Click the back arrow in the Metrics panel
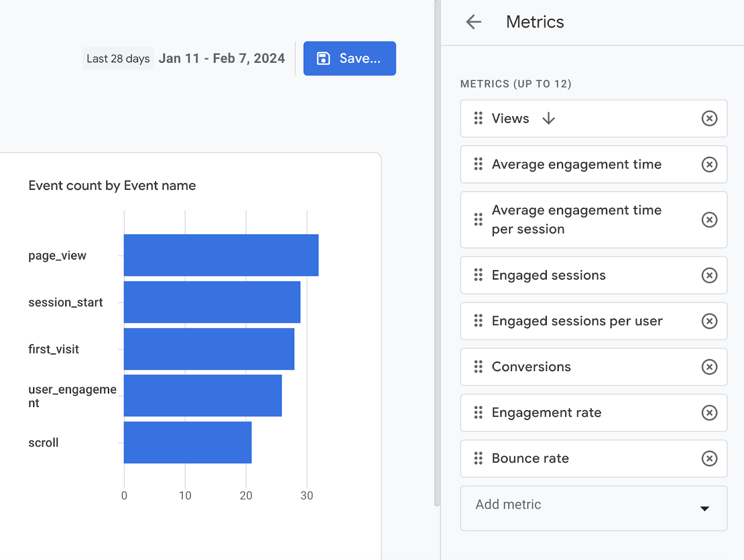 click(473, 22)
